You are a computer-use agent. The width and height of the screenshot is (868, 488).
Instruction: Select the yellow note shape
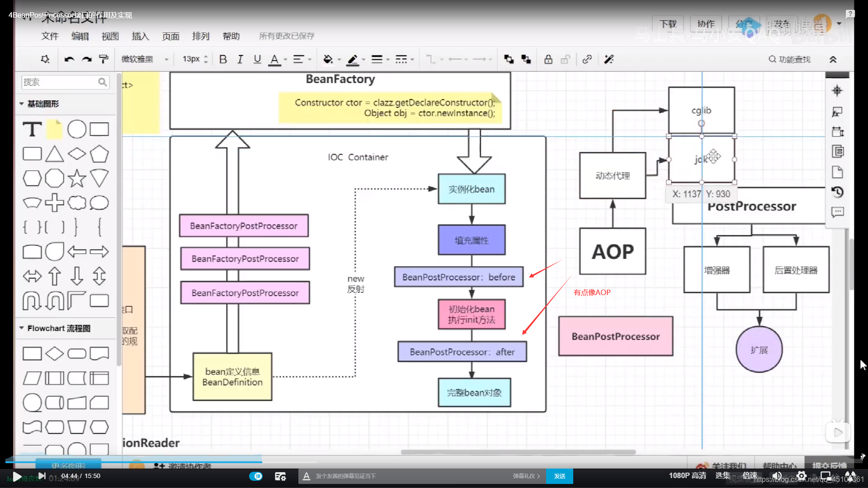coord(54,129)
